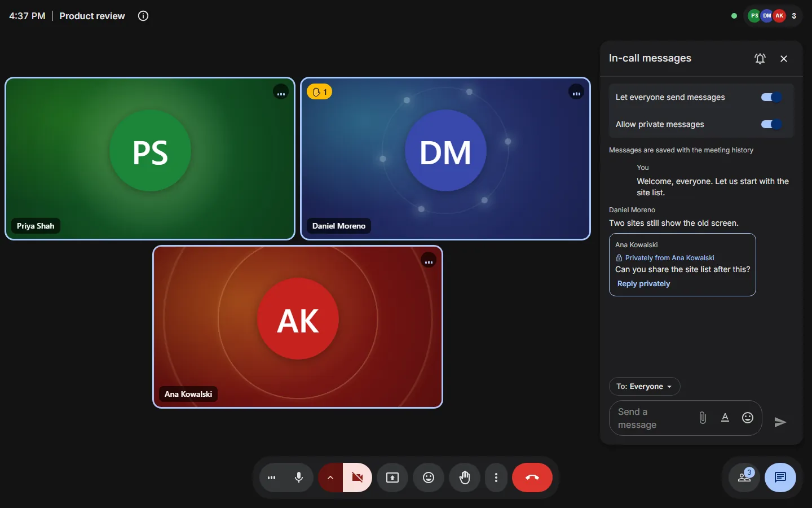Turn the camera back on
Viewport: 812px width, 508px height.
point(358,478)
